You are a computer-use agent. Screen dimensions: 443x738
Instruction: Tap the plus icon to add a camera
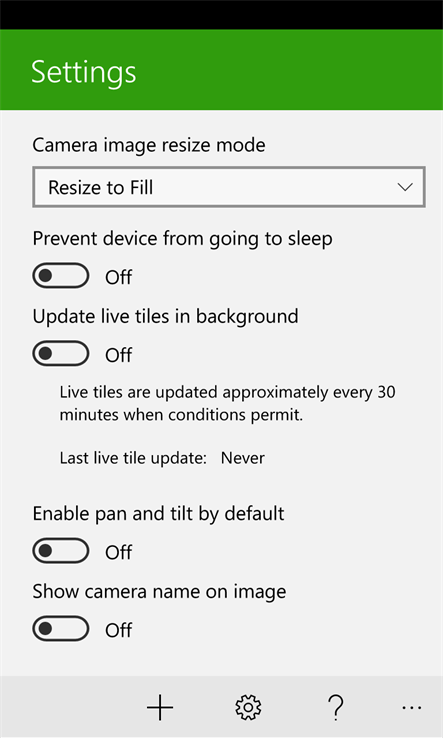pyautogui.click(x=160, y=707)
